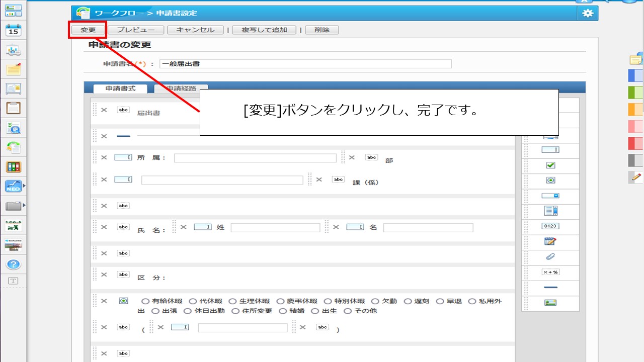The height and width of the screenshot is (362, 644).
Task: Click the 変更 button to save changes
Action: (88, 30)
